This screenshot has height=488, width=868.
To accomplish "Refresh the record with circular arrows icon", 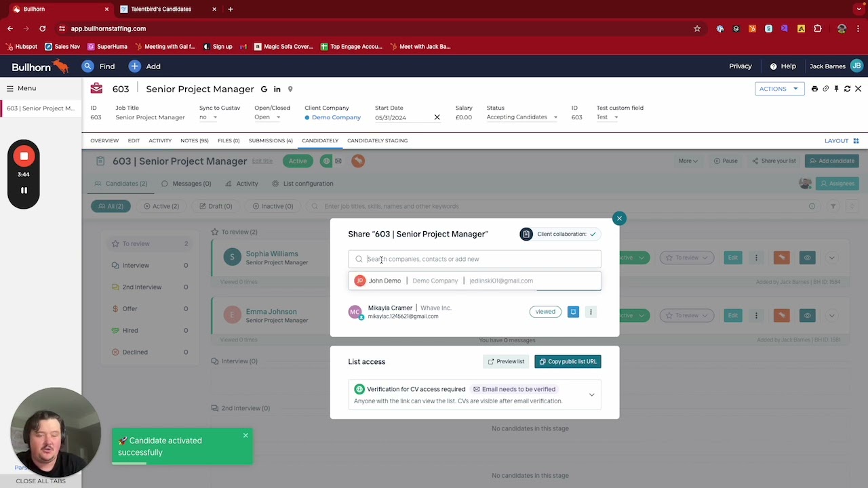I will click(x=847, y=89).
